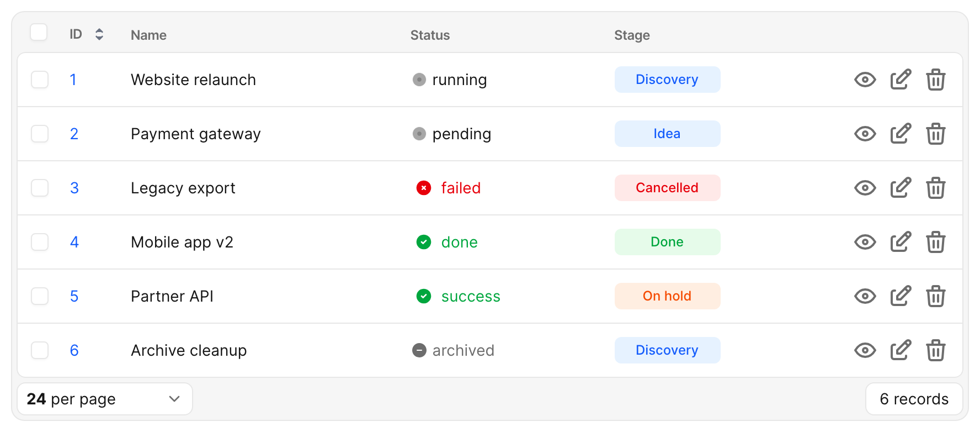Click the green check icon beside success
Viewport: 980px width, 432px height.
pyautogui.click(x=424, y=296)
